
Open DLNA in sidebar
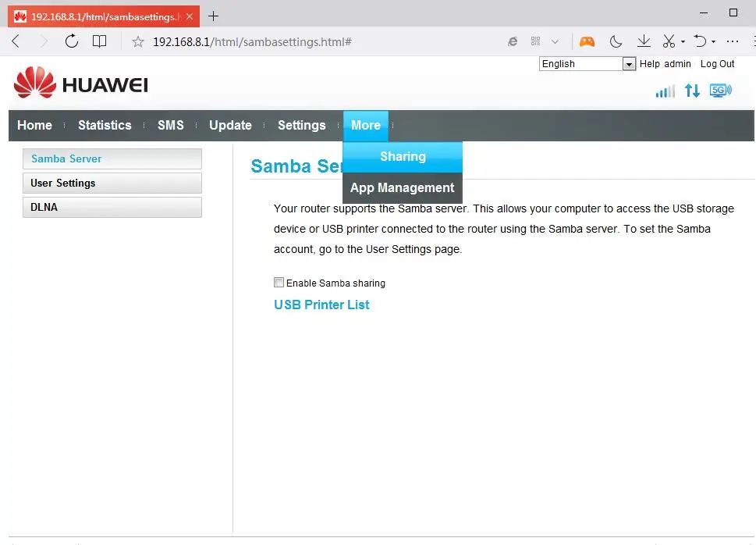click(112, 207)
